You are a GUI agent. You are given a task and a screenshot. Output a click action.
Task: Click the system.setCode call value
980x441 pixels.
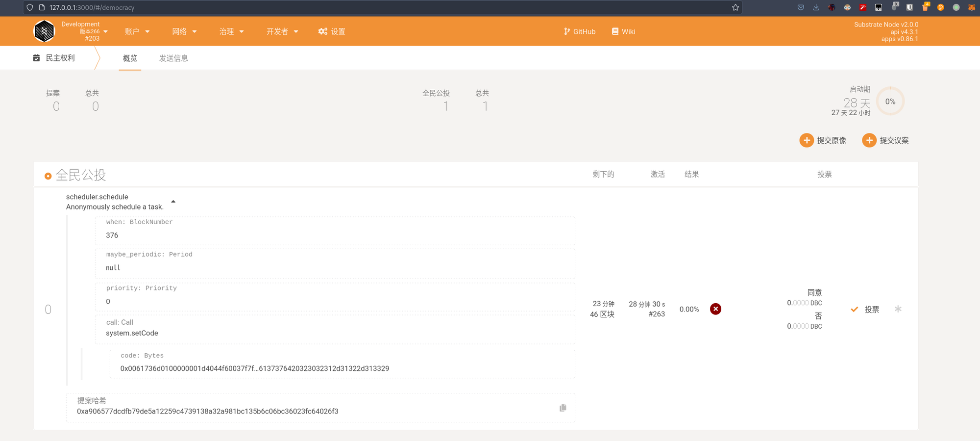pyautogui.click(x=132, y=333)
